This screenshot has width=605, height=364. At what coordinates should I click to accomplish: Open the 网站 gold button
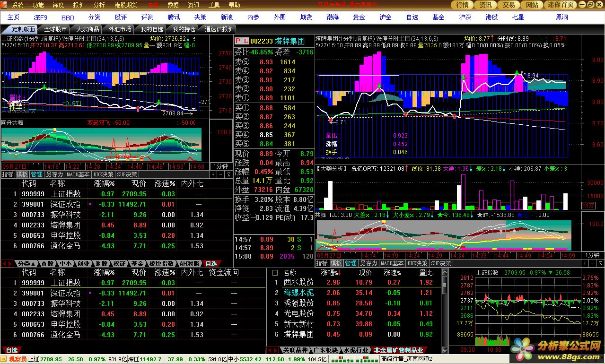[x=532, y=5]
